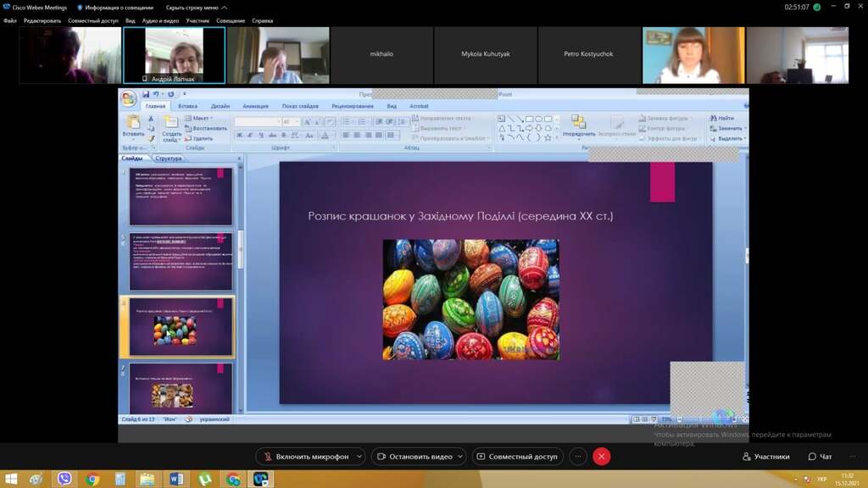Screen dimensions: 868x488
Task: Open the Файл menu
Action: pyautogui.click(x=10, y=20)
